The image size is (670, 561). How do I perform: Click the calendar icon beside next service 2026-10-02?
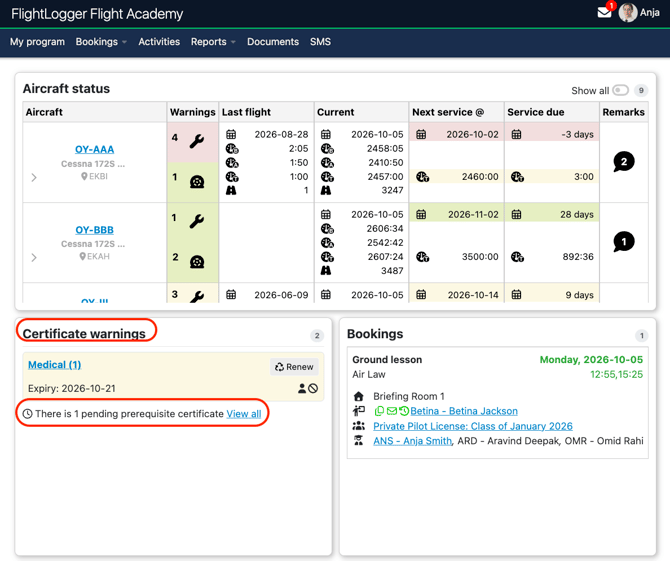[421, 134]
